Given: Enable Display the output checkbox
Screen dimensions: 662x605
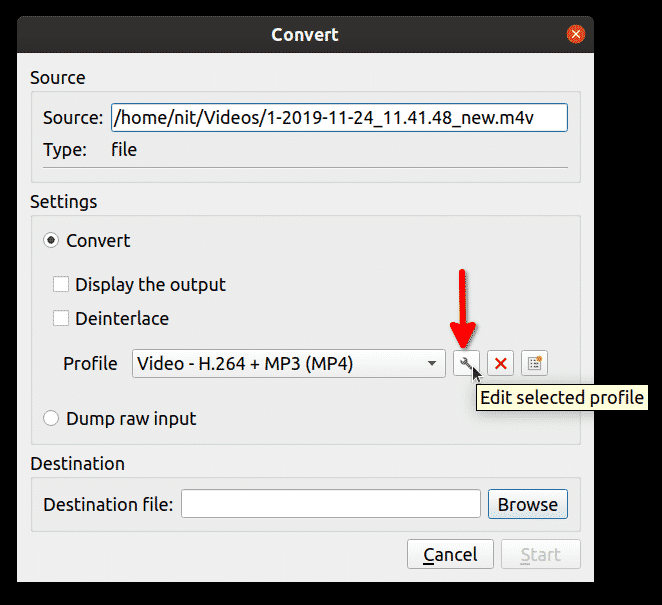Looking at the screenshot, I should [x=61, y=285].
